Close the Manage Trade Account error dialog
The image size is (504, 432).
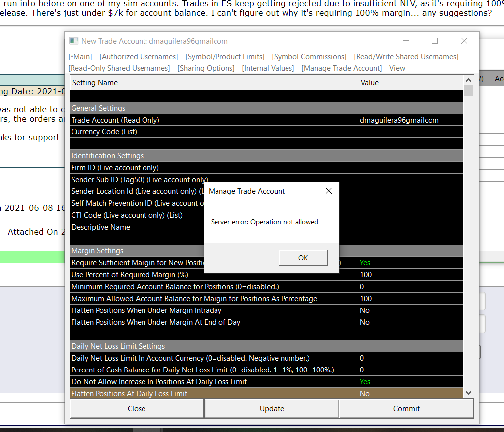click(329, 191)
